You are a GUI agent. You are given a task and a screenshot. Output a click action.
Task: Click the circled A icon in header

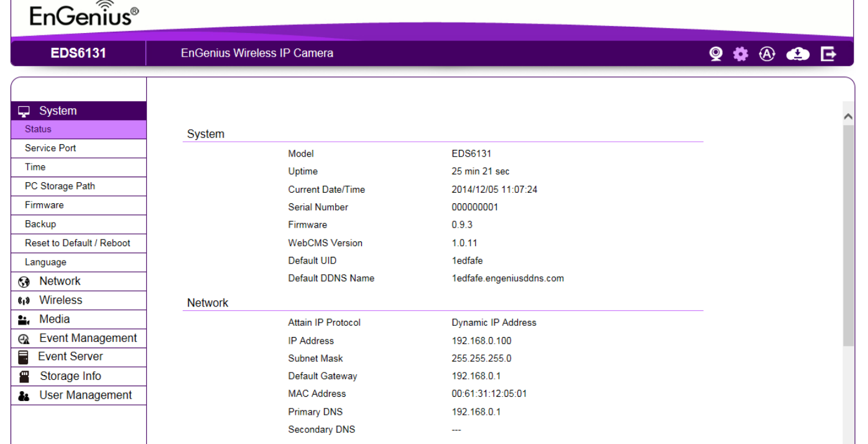(x=767, y=54)
